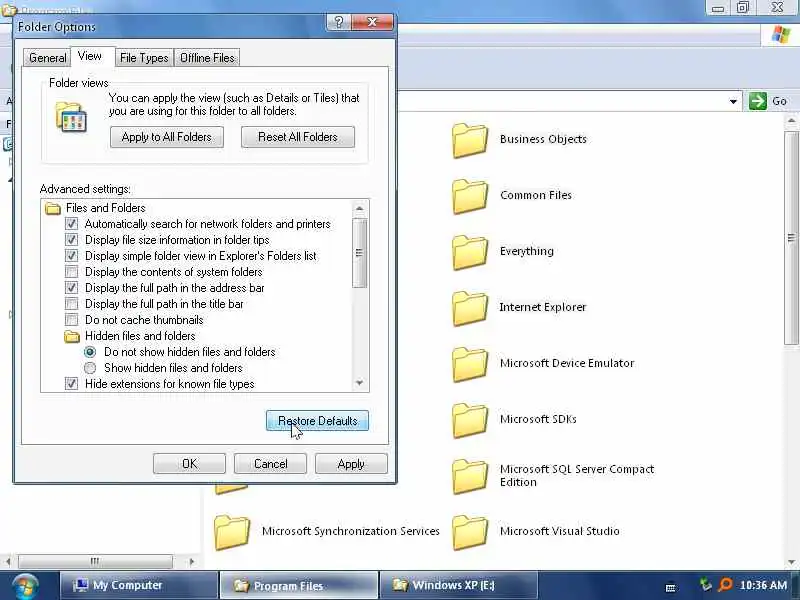Select Do not show hidden files radio

pyautogui.click(x=90, y=352)
